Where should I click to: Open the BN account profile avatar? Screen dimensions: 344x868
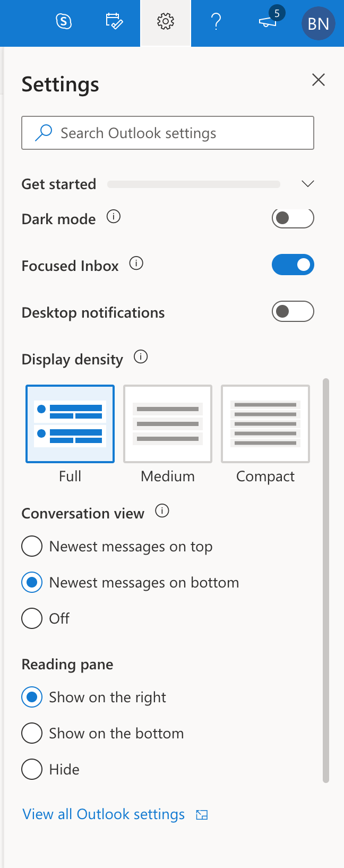[x=318, y=23]
